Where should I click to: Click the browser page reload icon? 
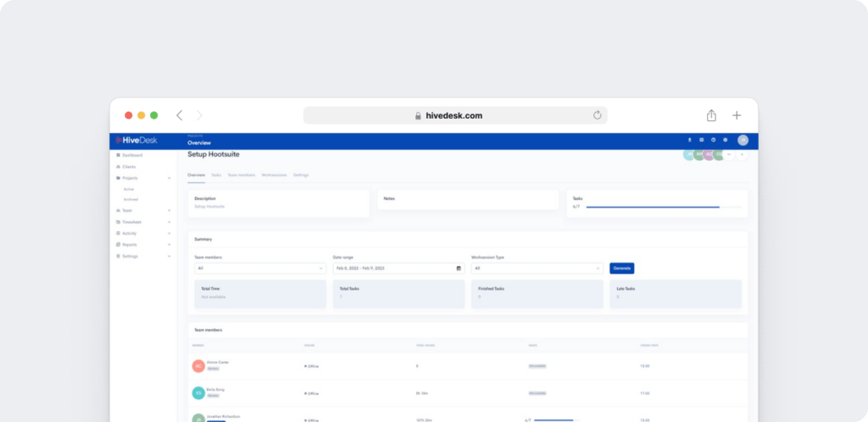point(597,115)
